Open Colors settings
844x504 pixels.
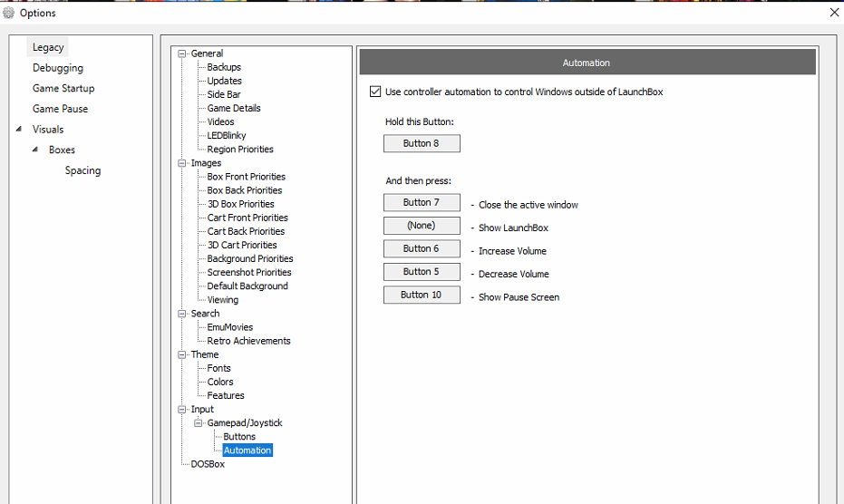coord(220,382)
